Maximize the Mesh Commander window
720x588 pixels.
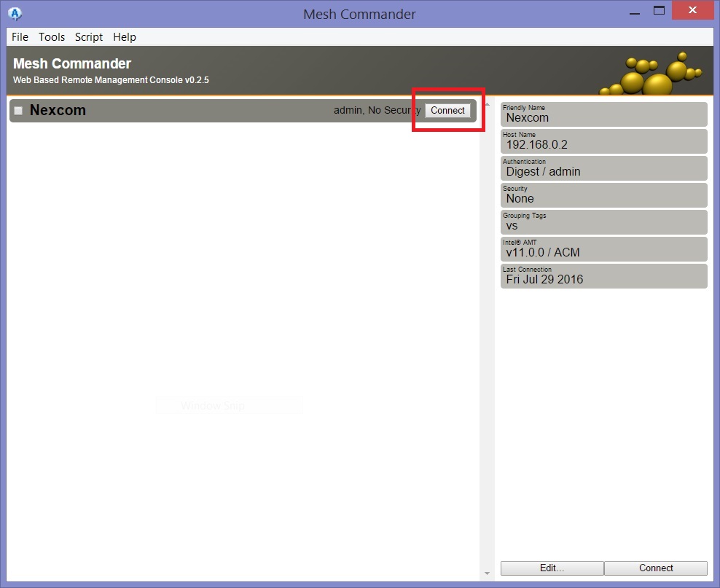coord(659,11)
